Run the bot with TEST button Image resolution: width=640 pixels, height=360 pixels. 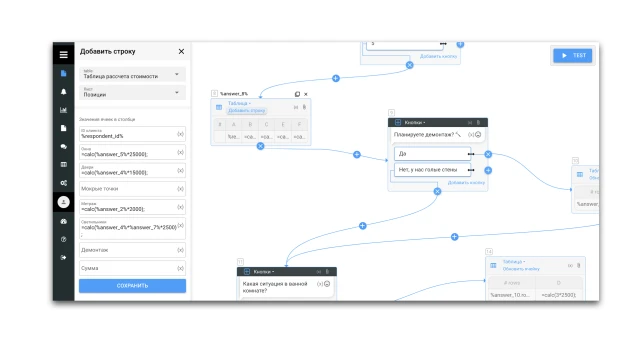(573, 56)
